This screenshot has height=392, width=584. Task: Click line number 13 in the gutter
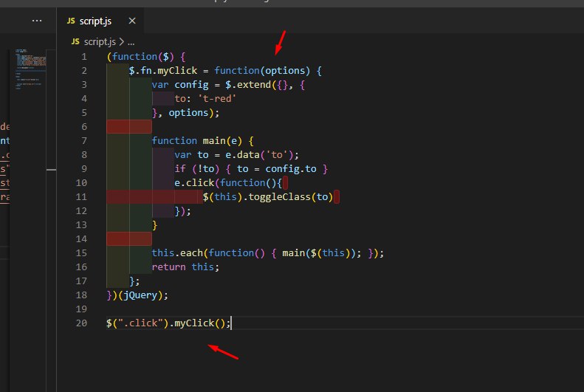(x=81, y=225)
